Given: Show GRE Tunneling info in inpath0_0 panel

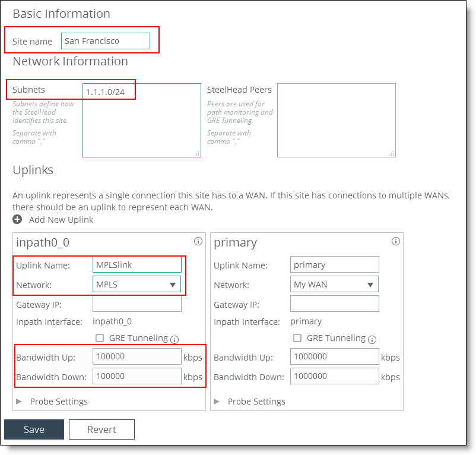Looking at the screenshot, I should pyautogui.click(x=174, y=340).
